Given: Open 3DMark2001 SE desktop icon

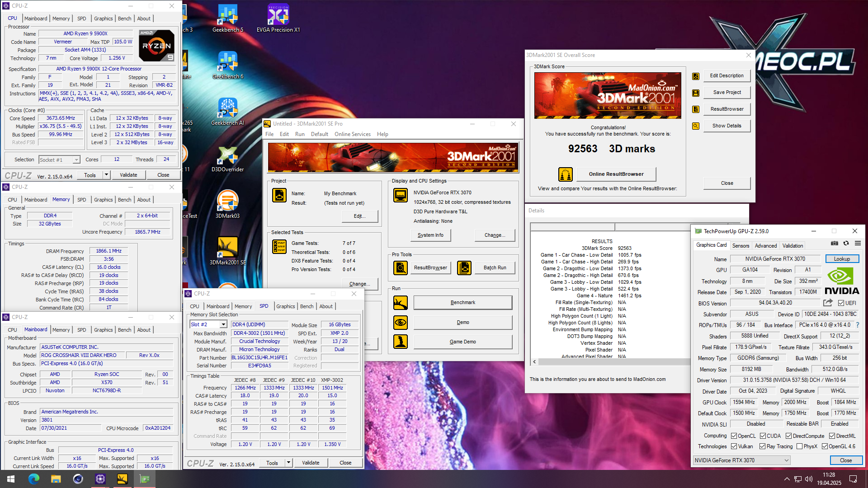Looking at the screenshot, I should tap(228, 251).
